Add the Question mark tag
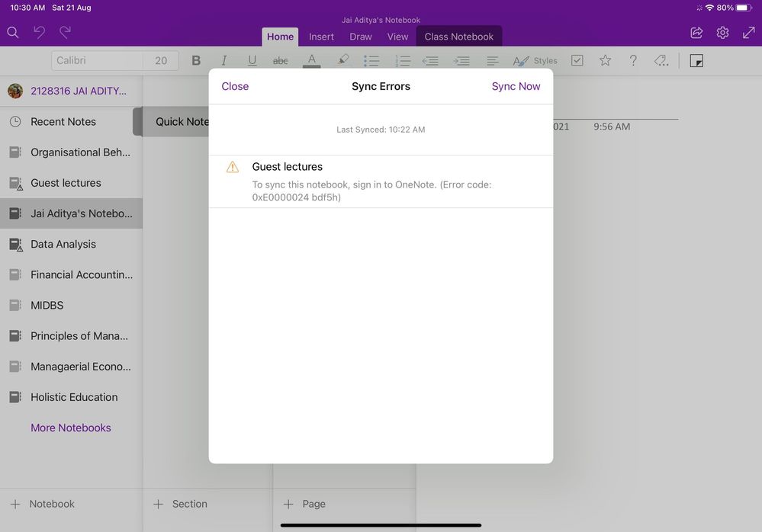The height and width of the screenshot is (532, 762). point(633,61)
